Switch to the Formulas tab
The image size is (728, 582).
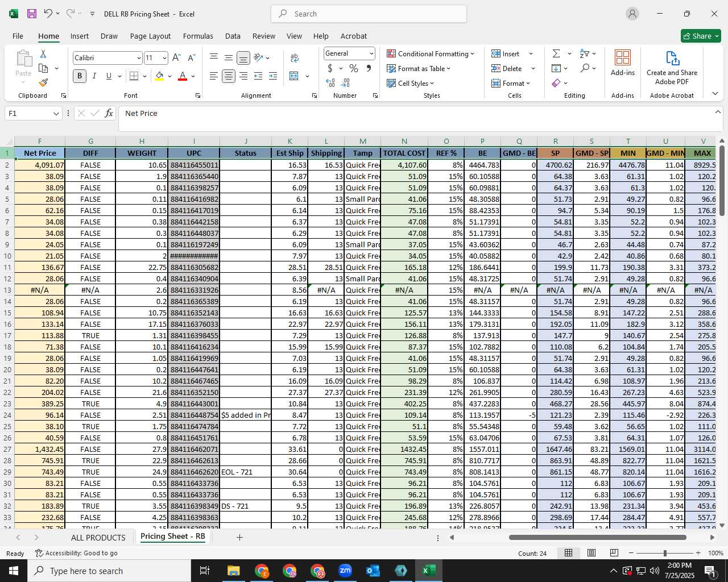click(x=198, y=36)
